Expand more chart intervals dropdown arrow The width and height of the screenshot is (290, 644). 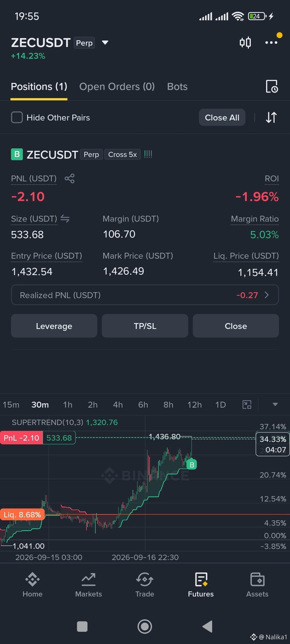click(275, 404)
